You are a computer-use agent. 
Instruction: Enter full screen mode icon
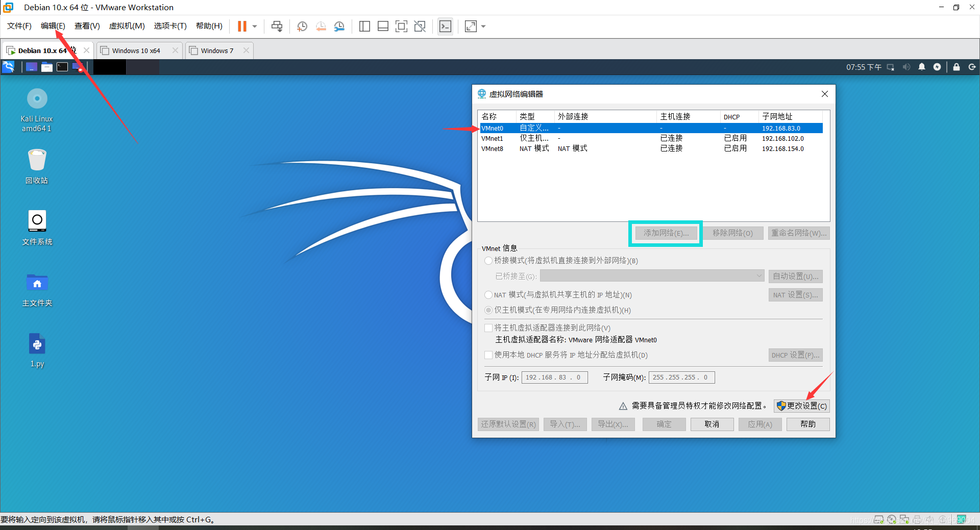point(401,26)
